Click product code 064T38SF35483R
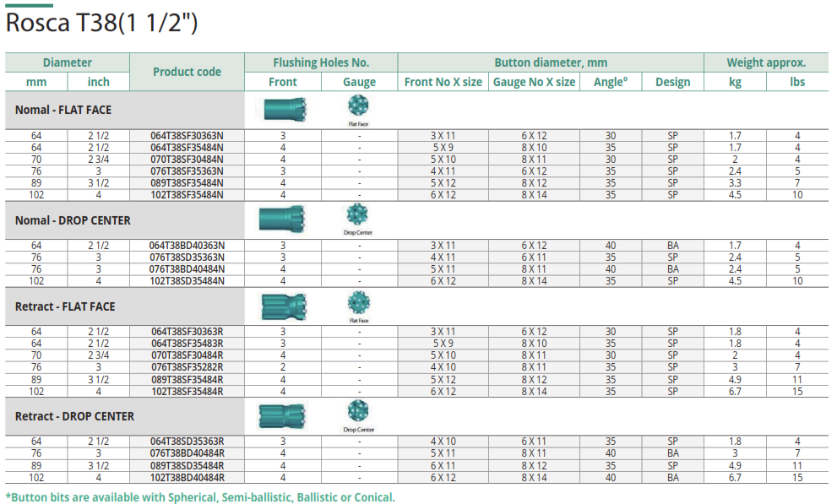 coord(187,344)
